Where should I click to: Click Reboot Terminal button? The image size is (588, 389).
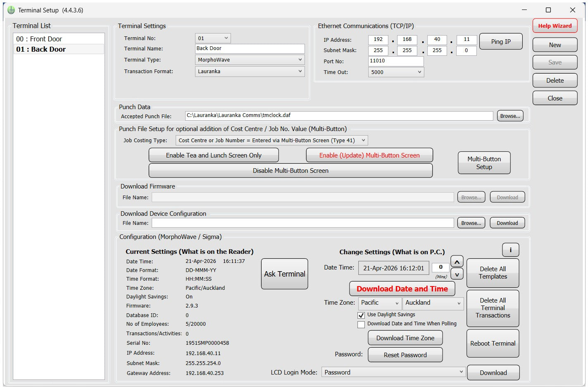click(493, 344)
